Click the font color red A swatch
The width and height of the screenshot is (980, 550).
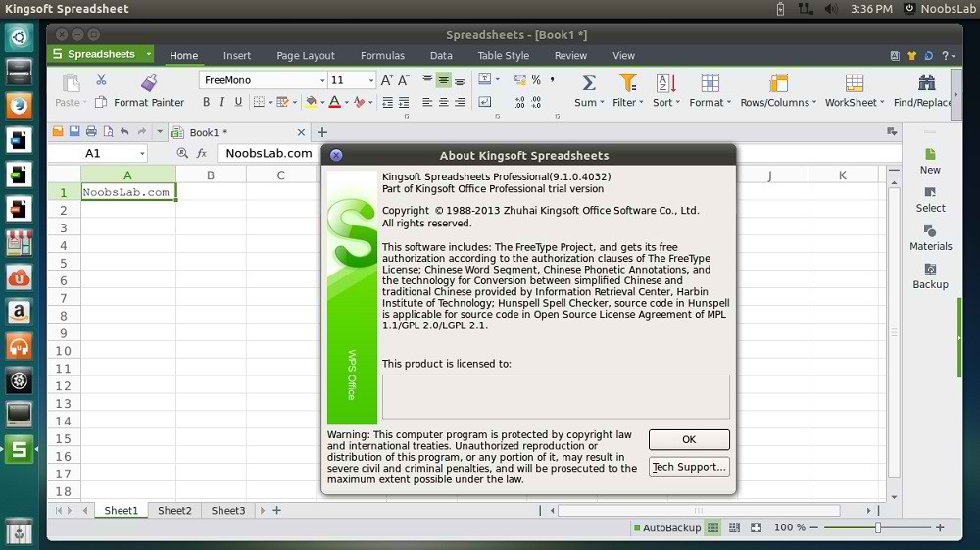click(334, 102)
